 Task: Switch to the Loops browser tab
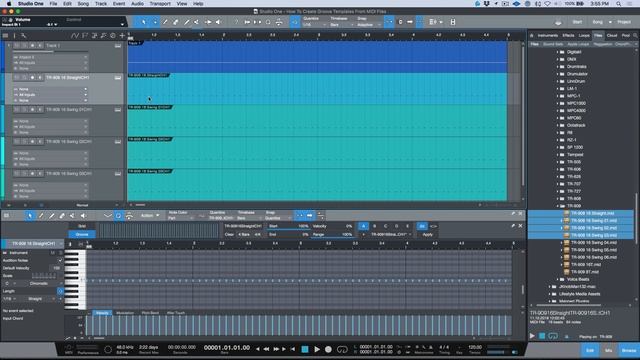coord(584,36)
